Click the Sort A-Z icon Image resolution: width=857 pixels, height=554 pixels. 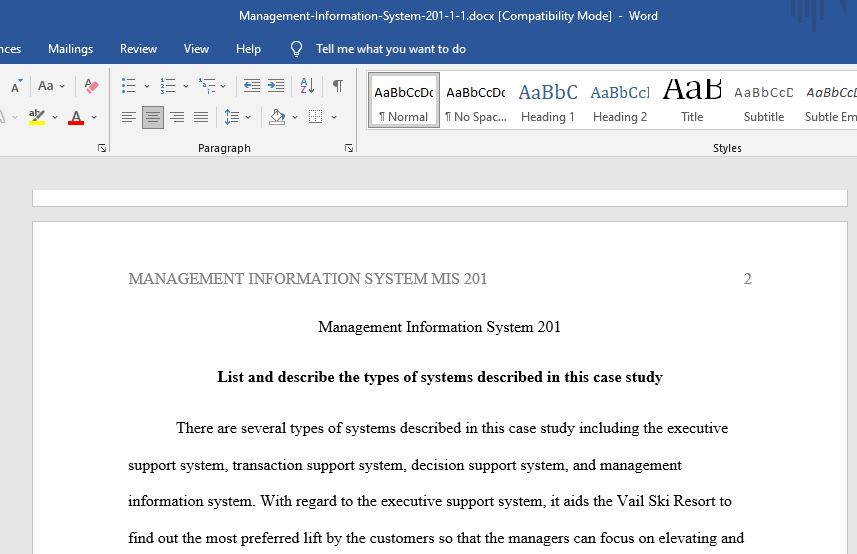click(x=307, y=86)
